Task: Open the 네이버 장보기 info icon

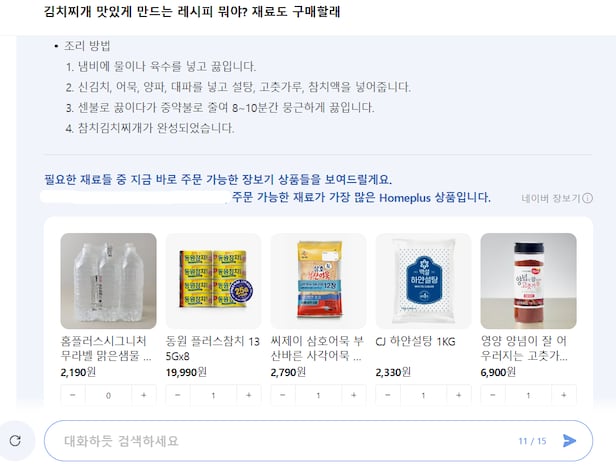Action: (x=587, y=198)
